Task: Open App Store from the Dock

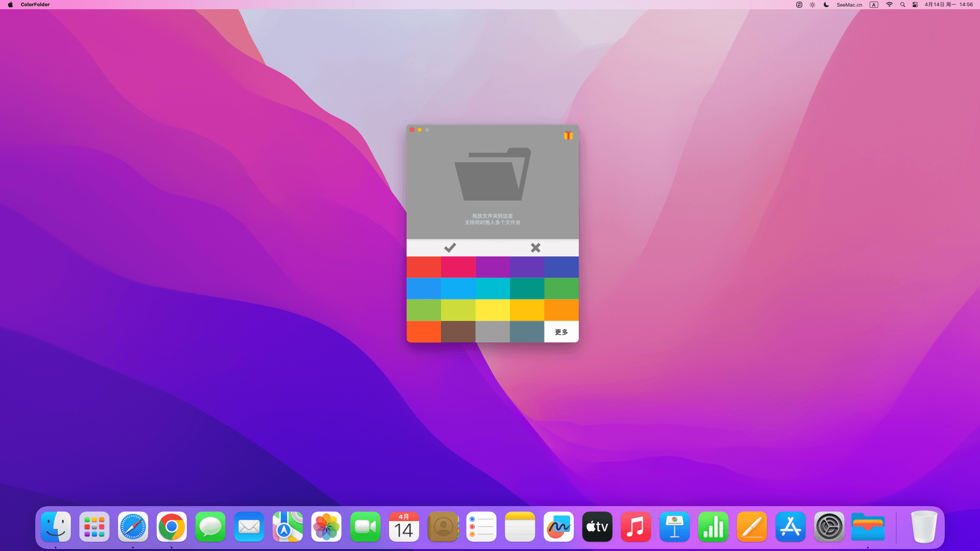Action: tap(791, 527)
